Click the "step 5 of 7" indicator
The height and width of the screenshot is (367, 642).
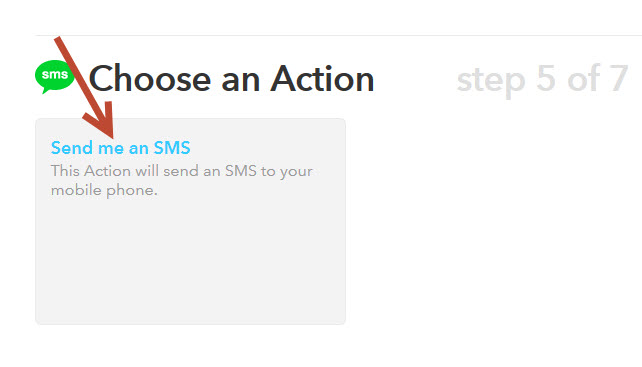tap(542, 80)
